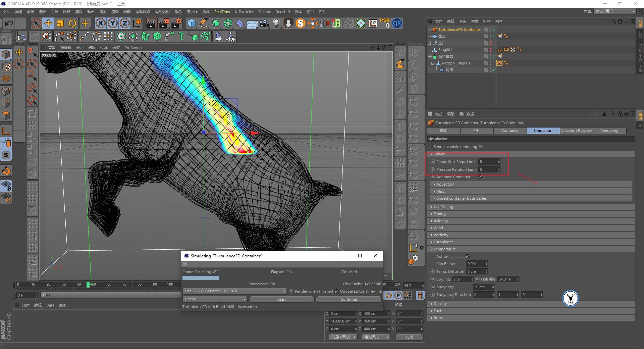The width and height of the screenshot is (644, 349).
Task: Add a Camera object from the toolbar
Action: coord(264,23)
